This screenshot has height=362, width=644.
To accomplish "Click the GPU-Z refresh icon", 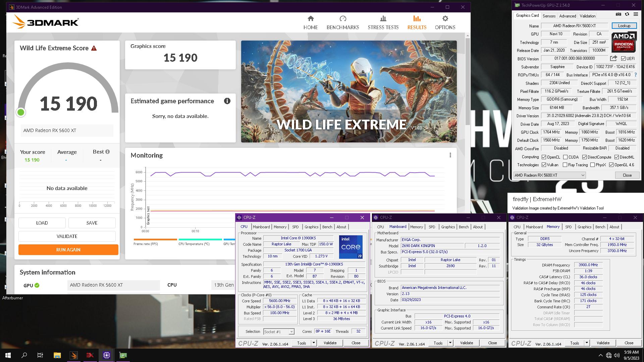I will coord(627,14).
